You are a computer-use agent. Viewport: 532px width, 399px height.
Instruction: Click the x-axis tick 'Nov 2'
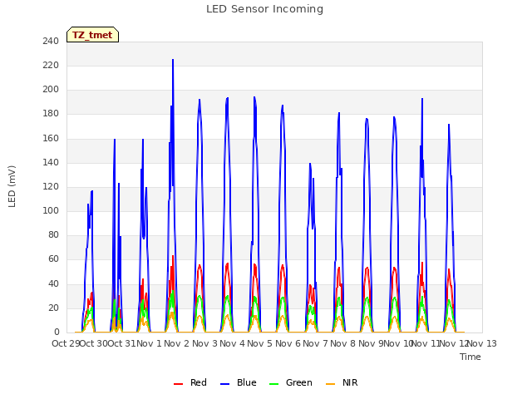point(176,343)
